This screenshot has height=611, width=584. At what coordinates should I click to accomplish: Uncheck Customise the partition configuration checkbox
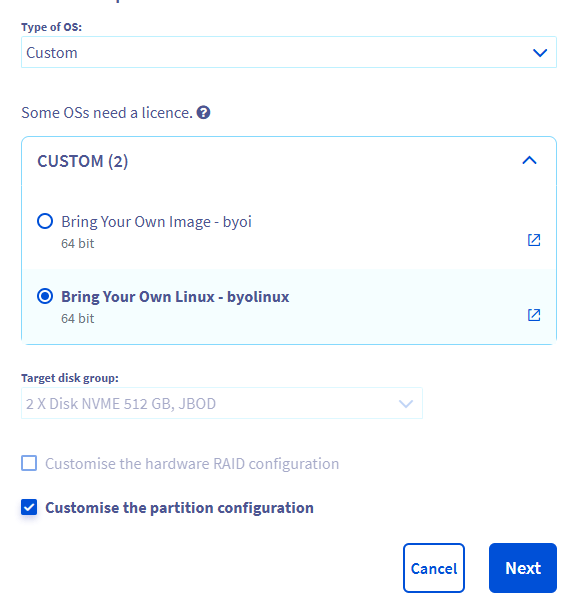[x=29, y=507]
